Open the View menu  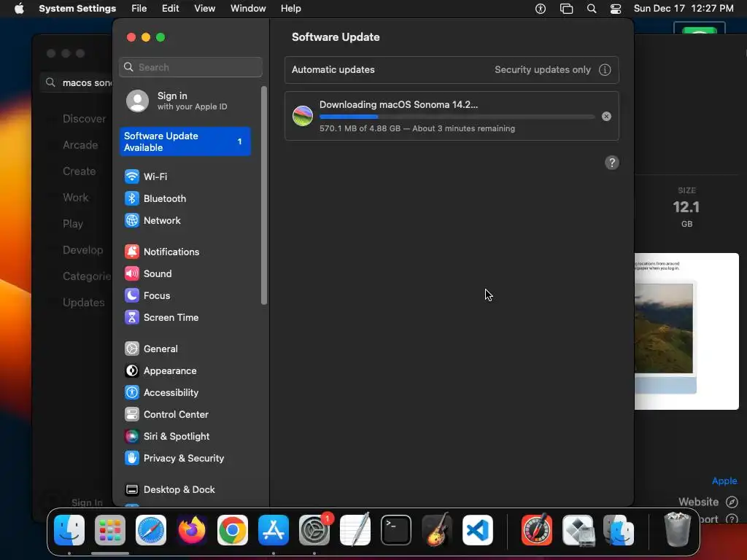[205, 9]
